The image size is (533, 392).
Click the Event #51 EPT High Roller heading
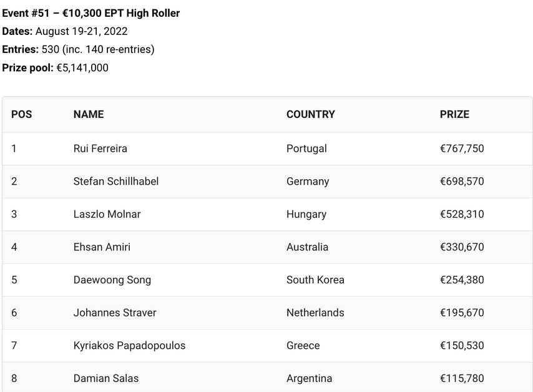click(x=90, y=13)
